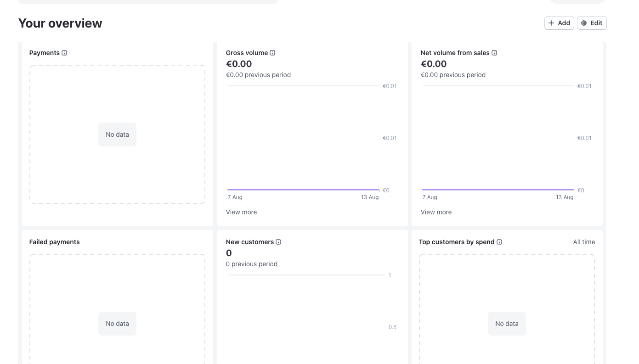The height and width of the screenshot is (364, 639).
Task: Click the purple line on the Gross volume chart
Action: tap(303, 189)
